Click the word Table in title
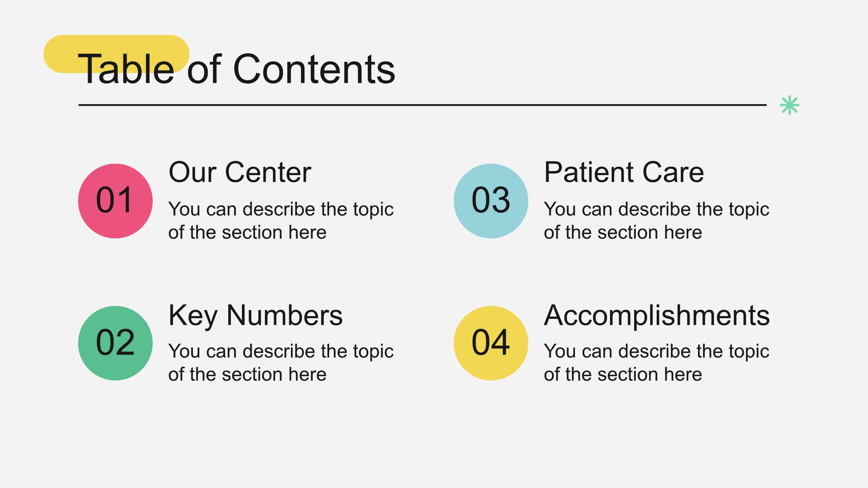 (x=126, y=69)
